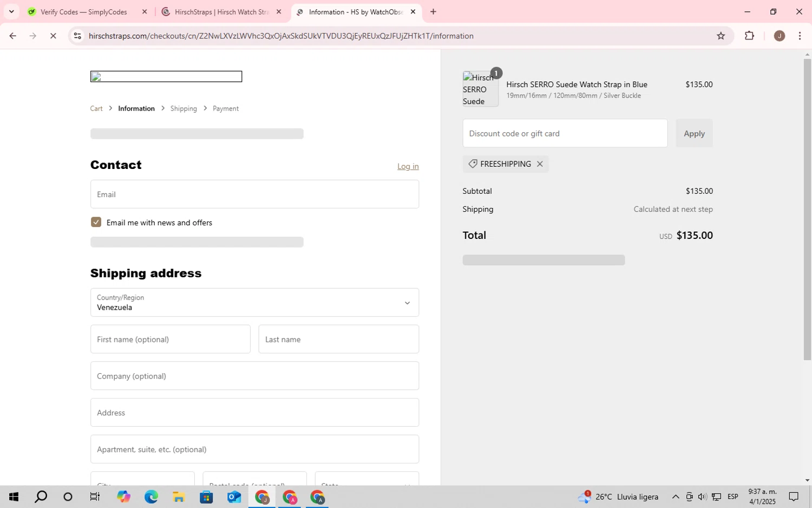Focus Company (optional) field
The width and height of the screenshot is (812, 508).
click(x=254, y=376)
